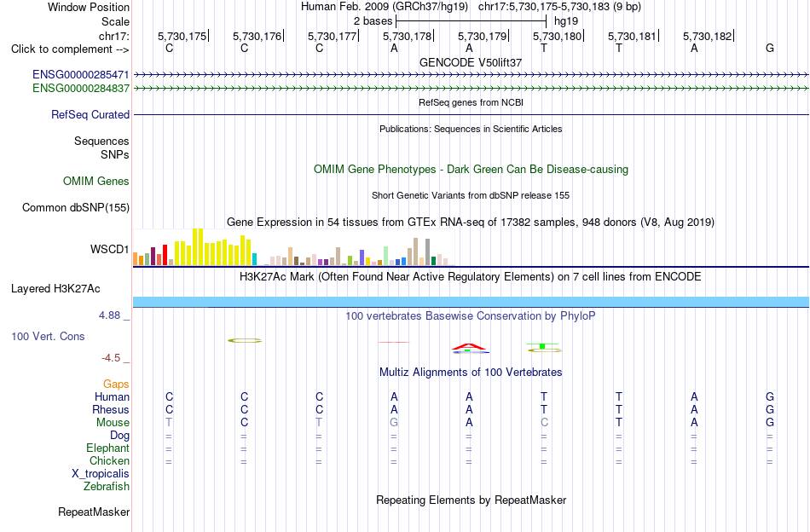Click the RefSeq Curated track label

[90, 114]
